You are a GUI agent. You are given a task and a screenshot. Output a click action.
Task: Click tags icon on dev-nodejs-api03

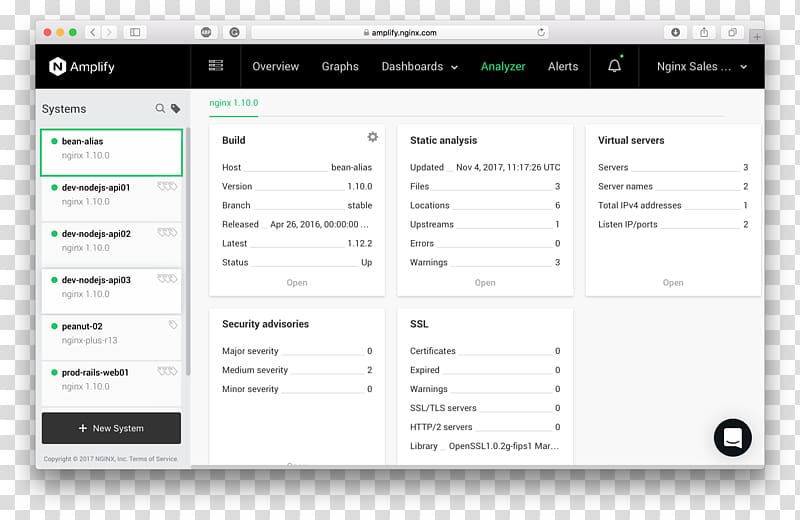[167, 279]
